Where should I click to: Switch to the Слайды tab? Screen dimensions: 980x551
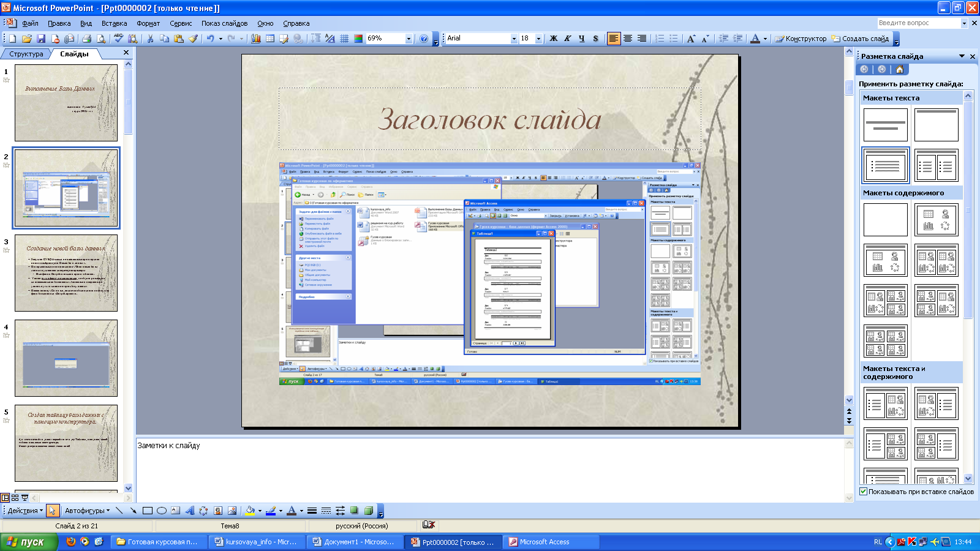click(x=74, y=54)
